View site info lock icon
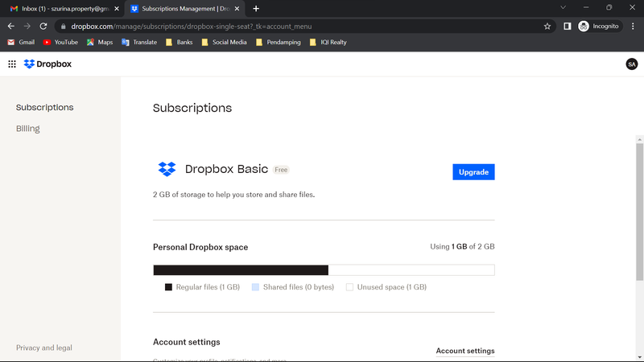Screen dimensions: 644x362 (x=63, y=27)
